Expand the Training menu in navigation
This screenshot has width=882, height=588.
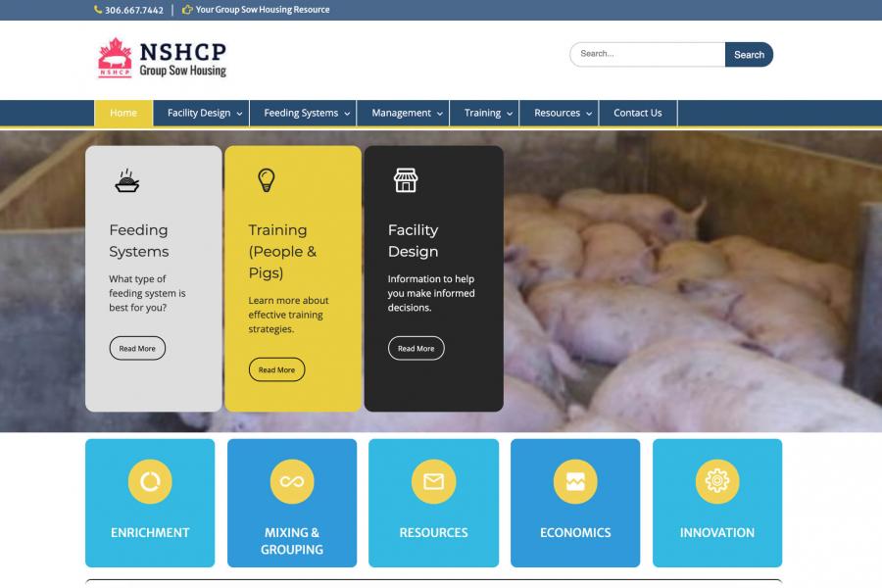click(488, 113)
